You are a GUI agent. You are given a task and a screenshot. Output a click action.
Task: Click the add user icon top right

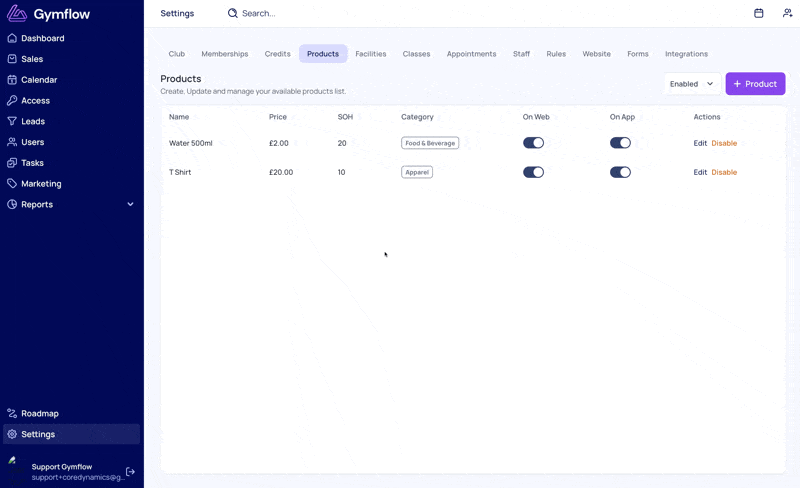(x=787, y=13)
